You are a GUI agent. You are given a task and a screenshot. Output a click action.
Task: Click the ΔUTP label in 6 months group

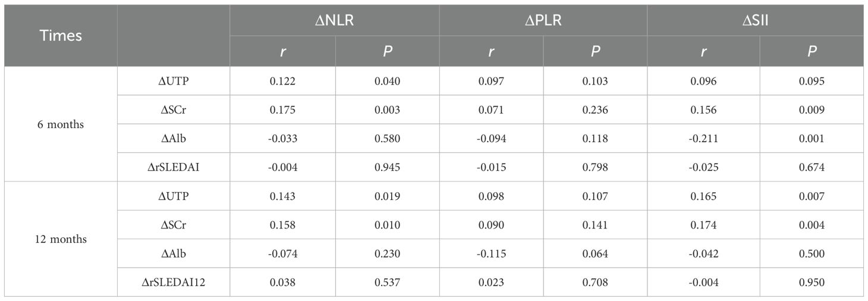click(173, 81)
